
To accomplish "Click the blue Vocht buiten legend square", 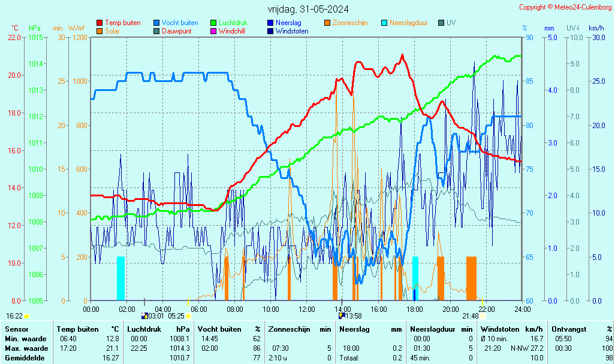I will point(156,23).
